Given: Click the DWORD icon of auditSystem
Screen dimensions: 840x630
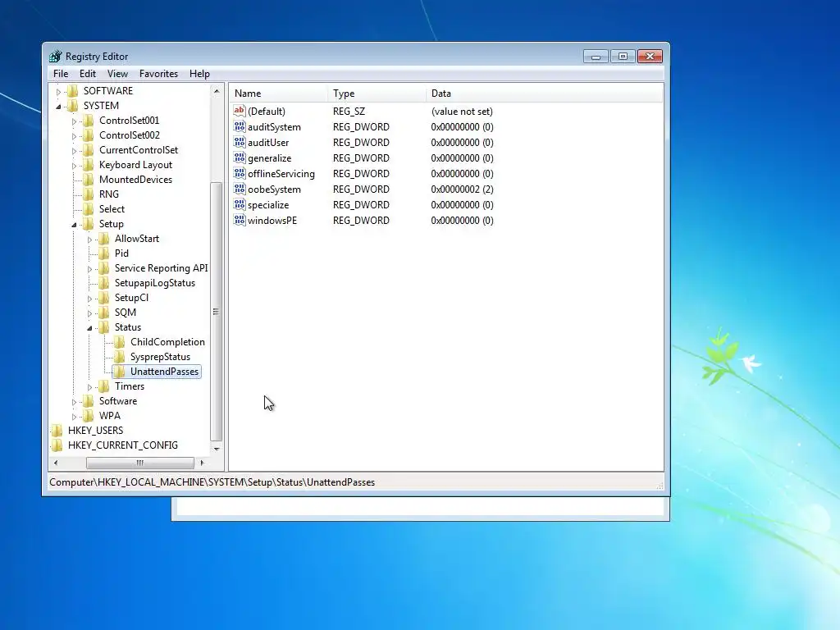Looking at the screenshot, I should [x=239, y=127].
